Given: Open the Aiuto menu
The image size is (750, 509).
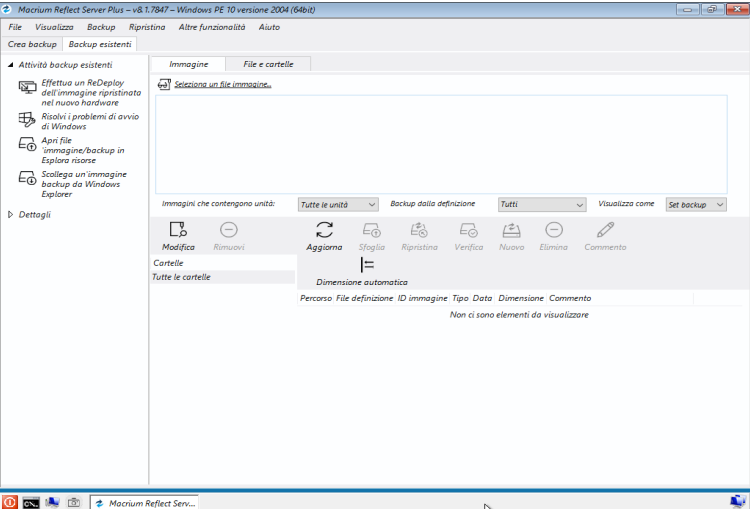Looking at the screenshot, I should click(269, 27).
